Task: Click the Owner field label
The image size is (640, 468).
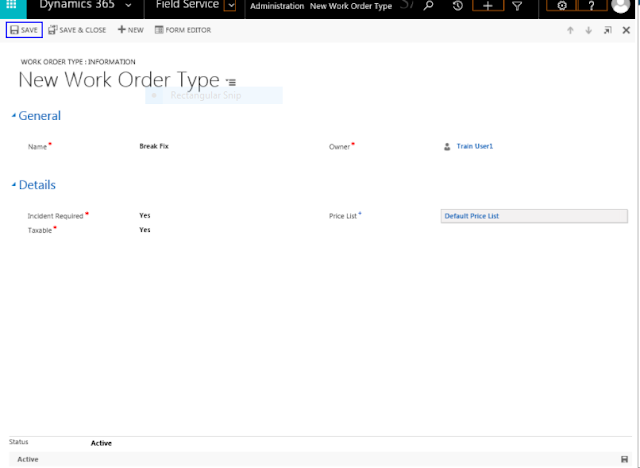Action: pyautogui.click(x=340, y=147)
